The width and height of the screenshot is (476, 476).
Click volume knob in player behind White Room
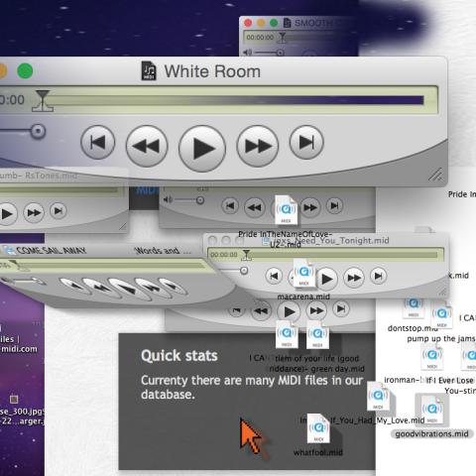coord(200,200)
